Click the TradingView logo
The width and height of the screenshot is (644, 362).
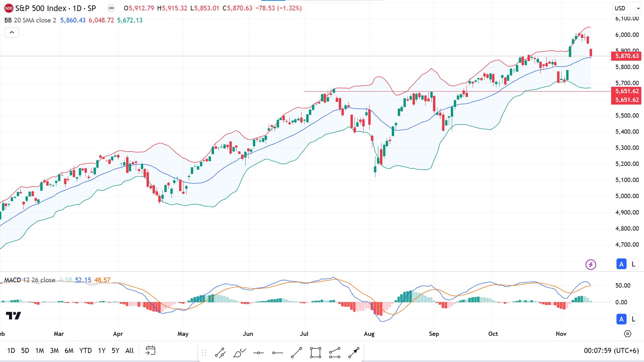tap(13, 315)
